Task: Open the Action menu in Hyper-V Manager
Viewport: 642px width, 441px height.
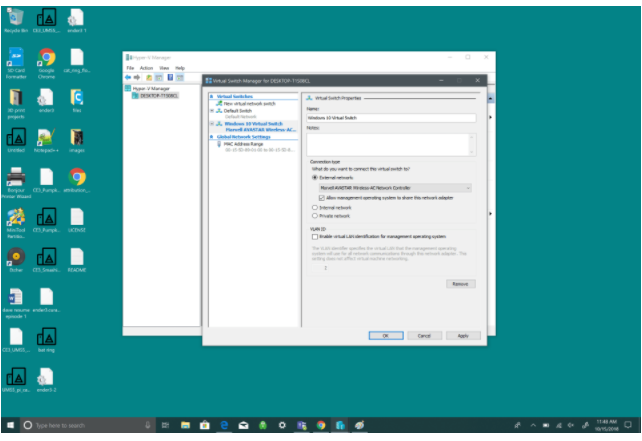Action: click(146, 68)
